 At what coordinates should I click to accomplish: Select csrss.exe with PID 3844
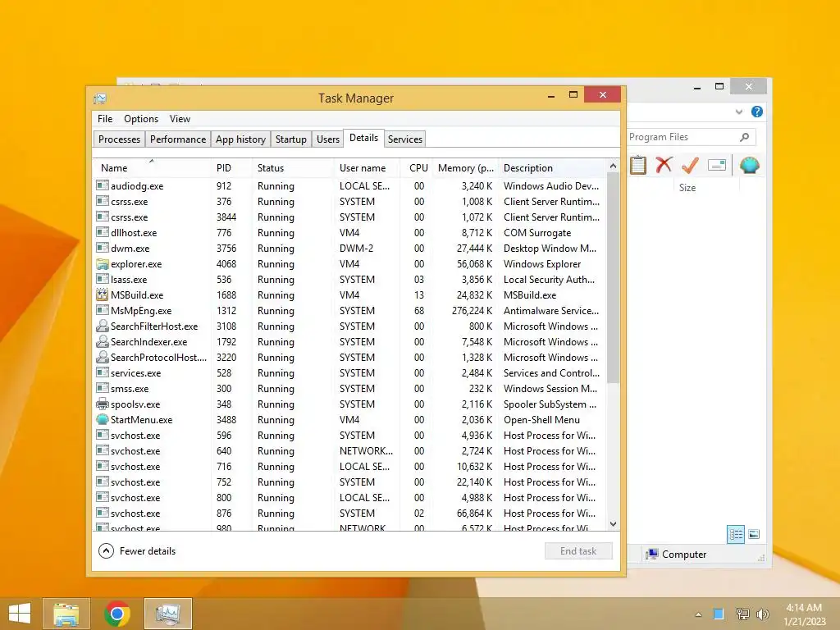[x=349, y=217]
